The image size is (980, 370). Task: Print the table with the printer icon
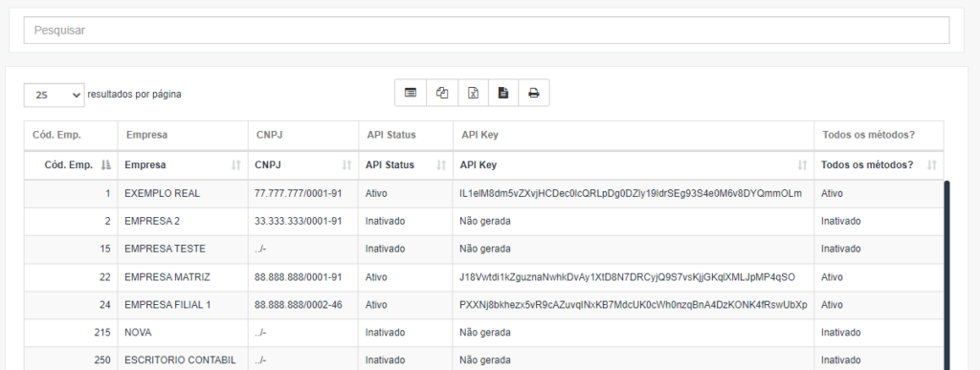click(x=534, y=93)
